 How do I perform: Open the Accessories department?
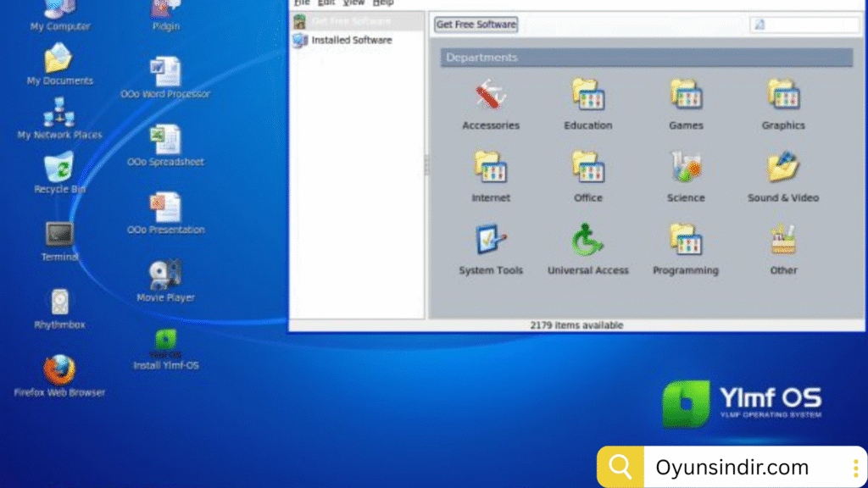(491, 97)
